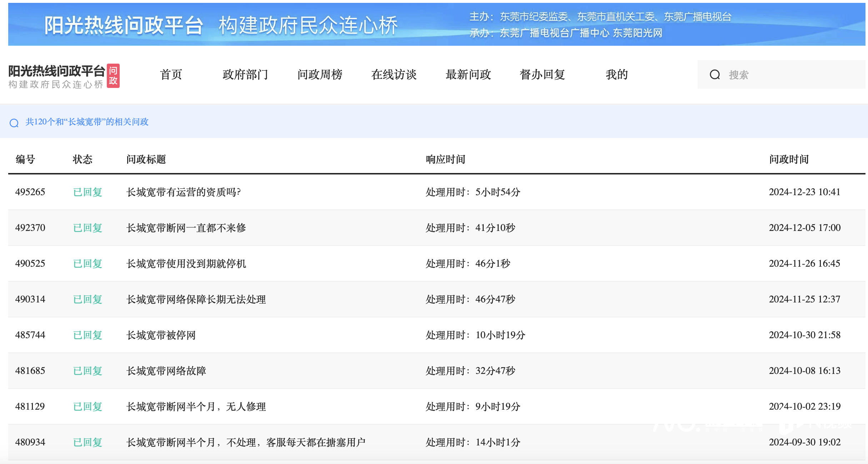Open complaint 长城宽带被停网

pyautogui.click(x=161, y=335)
